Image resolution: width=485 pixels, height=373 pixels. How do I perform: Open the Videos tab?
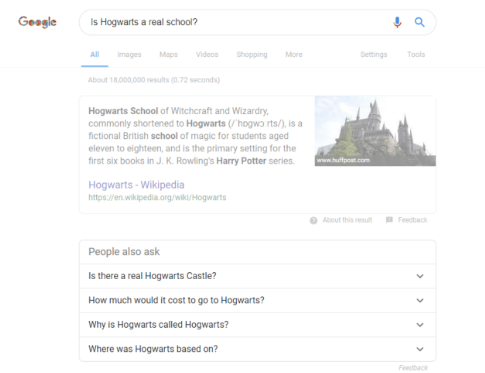pyautogui.click(x=207, y=54)
